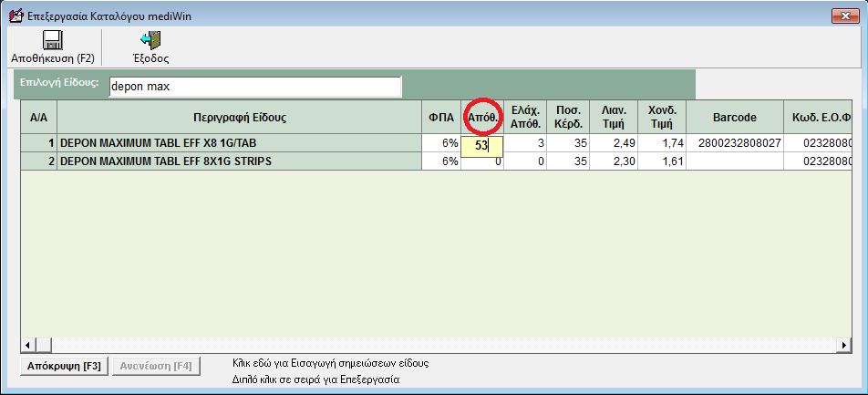Click the Κωδ. Ε.Ο.Φ column header

click(818, 118)
